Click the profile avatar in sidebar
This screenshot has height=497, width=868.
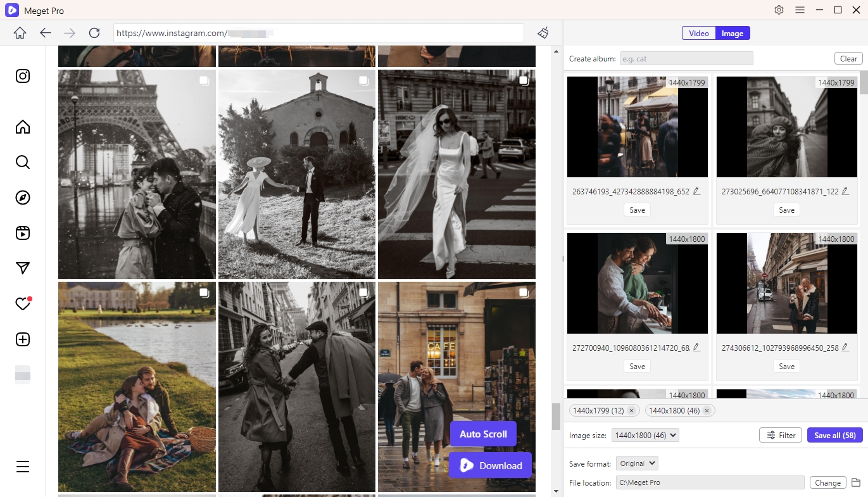click(23, 374)
